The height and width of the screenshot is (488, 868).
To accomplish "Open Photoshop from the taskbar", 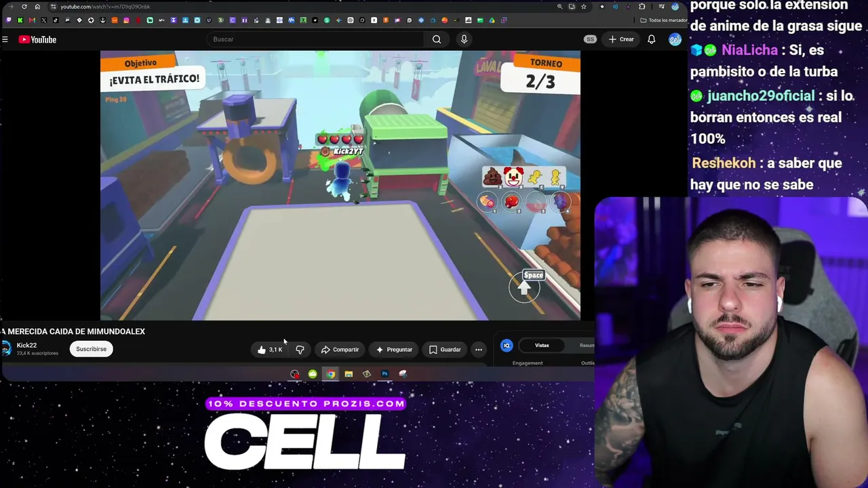I will coord(384,373).
